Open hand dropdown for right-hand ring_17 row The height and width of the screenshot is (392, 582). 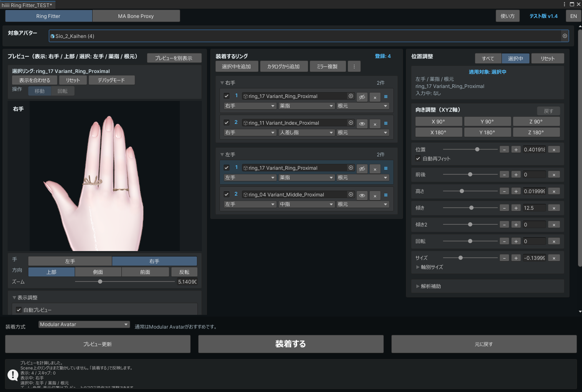(x=250, y=106)
